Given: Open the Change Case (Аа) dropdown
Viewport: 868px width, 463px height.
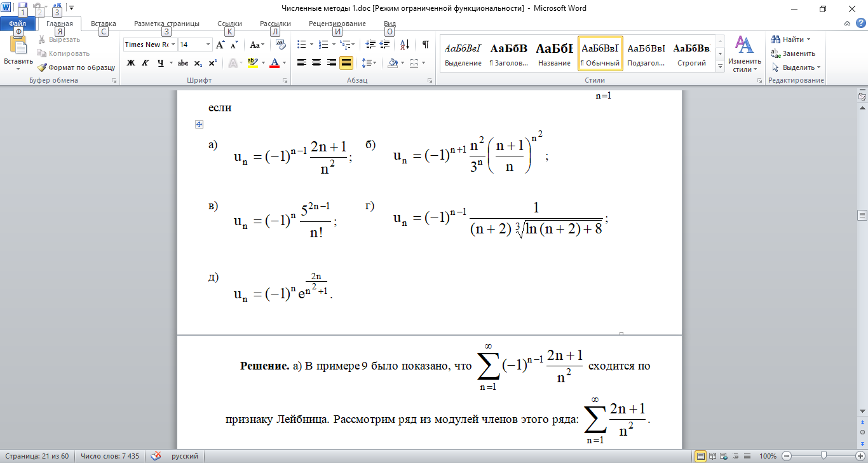Looking at the screenshot, I should (257, 45).
